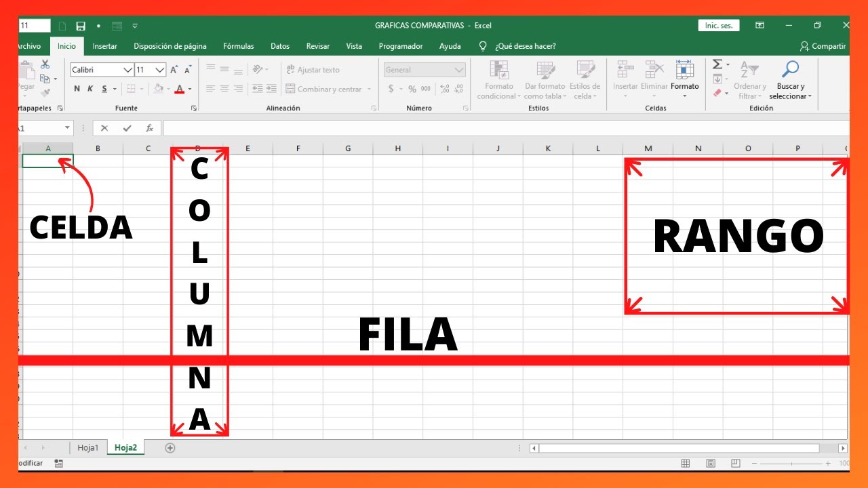Viewport: 868px width, 488px height.
Task: Click the Compartir share button
Action: click(x=823, y=46)
